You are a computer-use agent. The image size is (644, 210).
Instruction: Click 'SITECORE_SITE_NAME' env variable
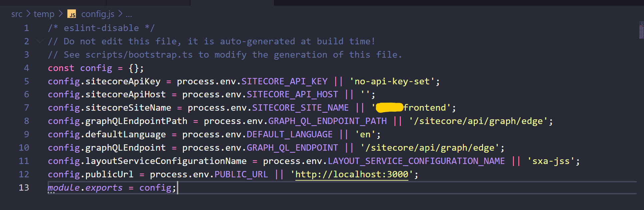pyautogui.click(x=301, y=108)
